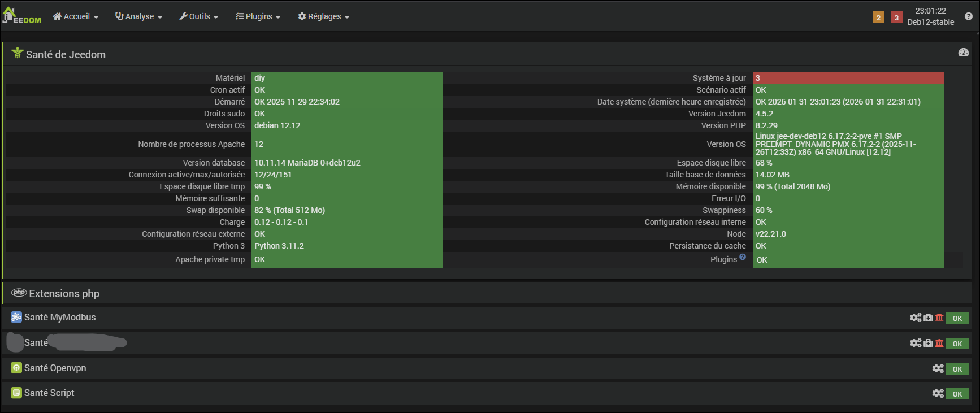Image resolution: width=980 pixels, height=413 pixels.
Task: Expand the Outils dropdown menu
Action: point(199,16)
